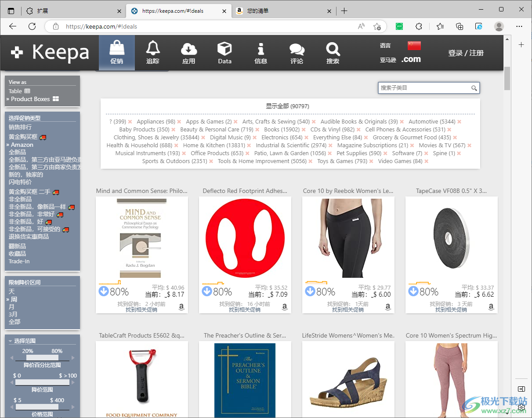This screenshot has width=532, height=418.
Task: Select the 翻新品 deal type
Action: pyautogui.click(x=17, y=246)
